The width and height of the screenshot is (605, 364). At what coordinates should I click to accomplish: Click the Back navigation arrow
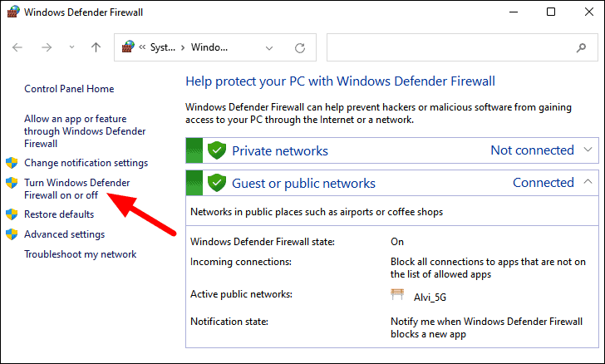click(17, 47)
